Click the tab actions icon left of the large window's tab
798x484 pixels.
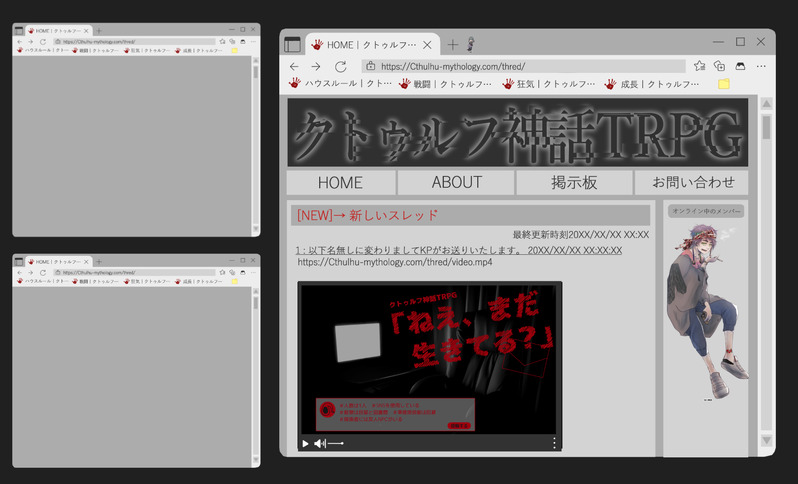[293, 45]
